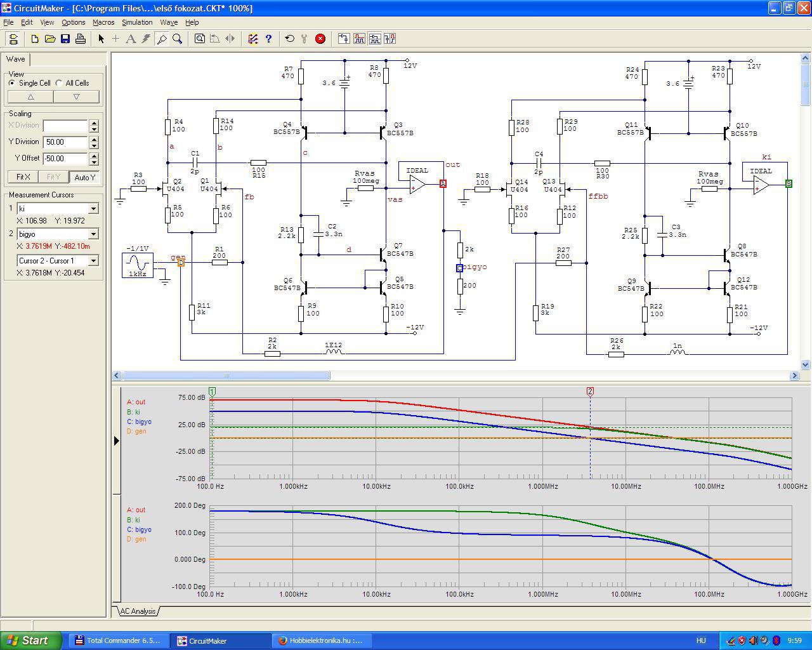The height and width of the screenshot is (650, 812).
Task: Switch to the AC Analysis tab
Action: point(138,611)
